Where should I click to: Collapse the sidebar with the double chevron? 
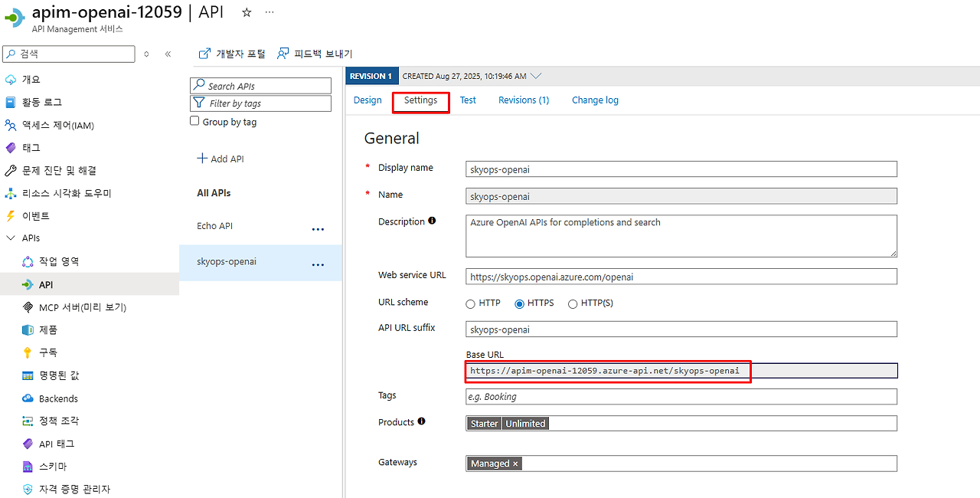click(x=168, y=54)
